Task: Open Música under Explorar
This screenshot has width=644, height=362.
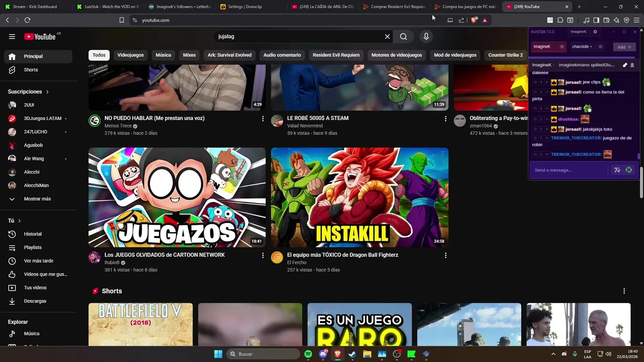Action: click(39, 333)
